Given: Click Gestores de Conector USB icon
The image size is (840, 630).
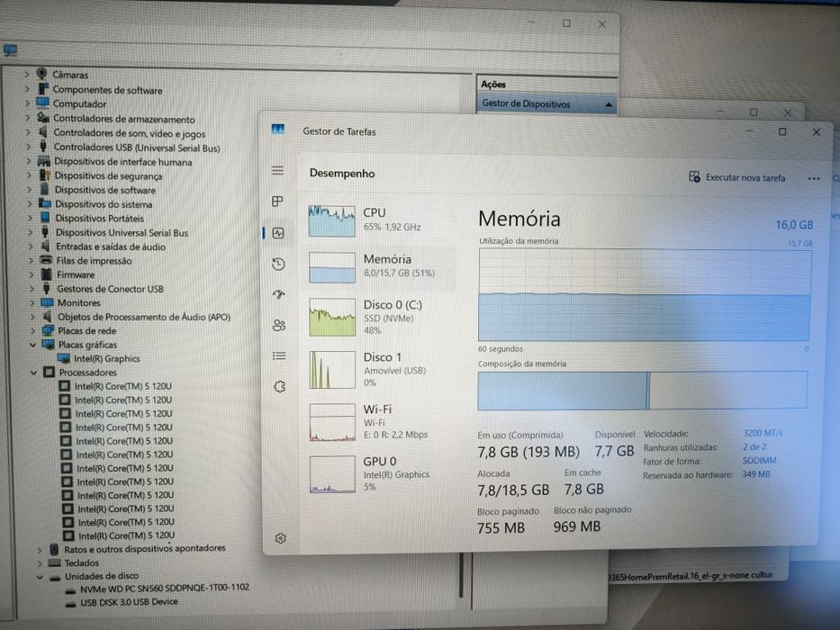Looking at the screenshot, I should click(47, 288).
